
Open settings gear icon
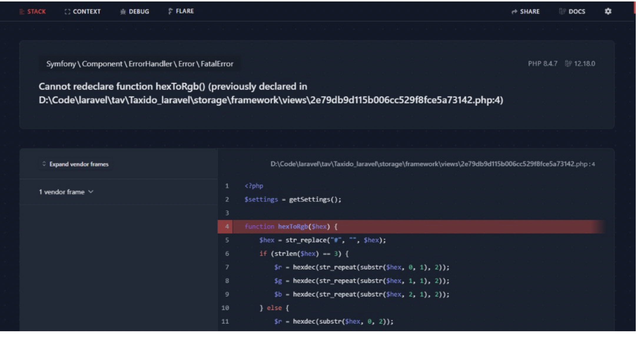[608, 11]
